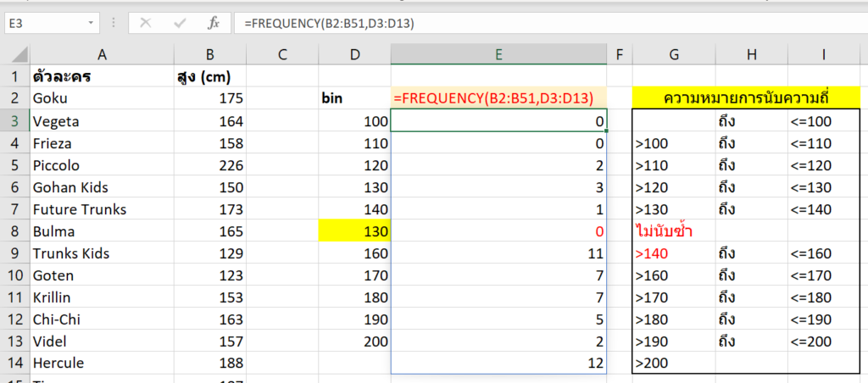
Task: Click the '<=100' cell
Action: pyautogui.click(x=824, y=120)
